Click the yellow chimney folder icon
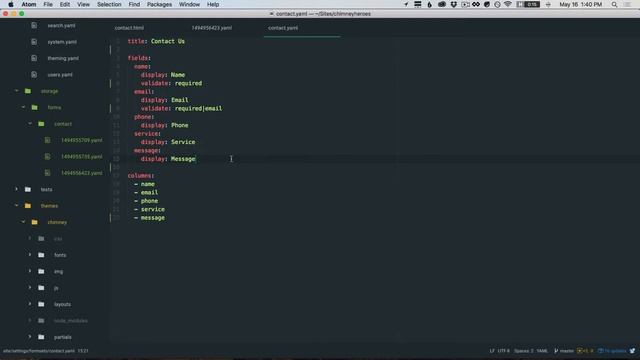 point(35,222)
